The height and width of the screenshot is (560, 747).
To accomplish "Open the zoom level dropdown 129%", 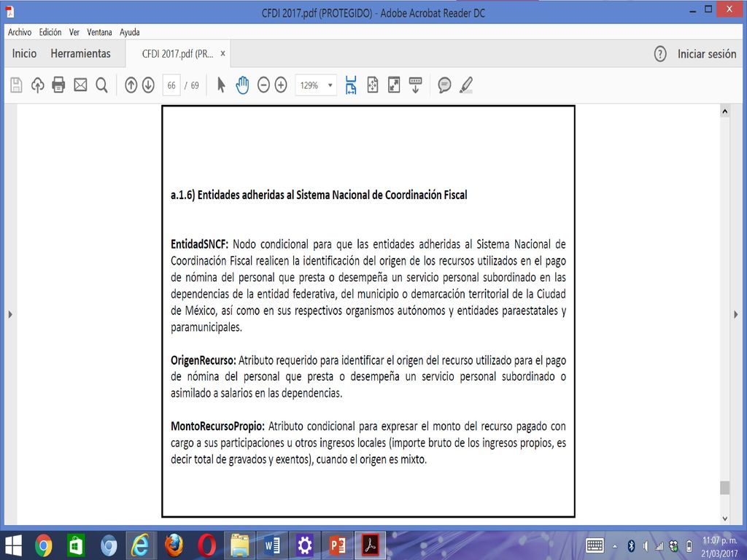I will [x=316, y=85].
